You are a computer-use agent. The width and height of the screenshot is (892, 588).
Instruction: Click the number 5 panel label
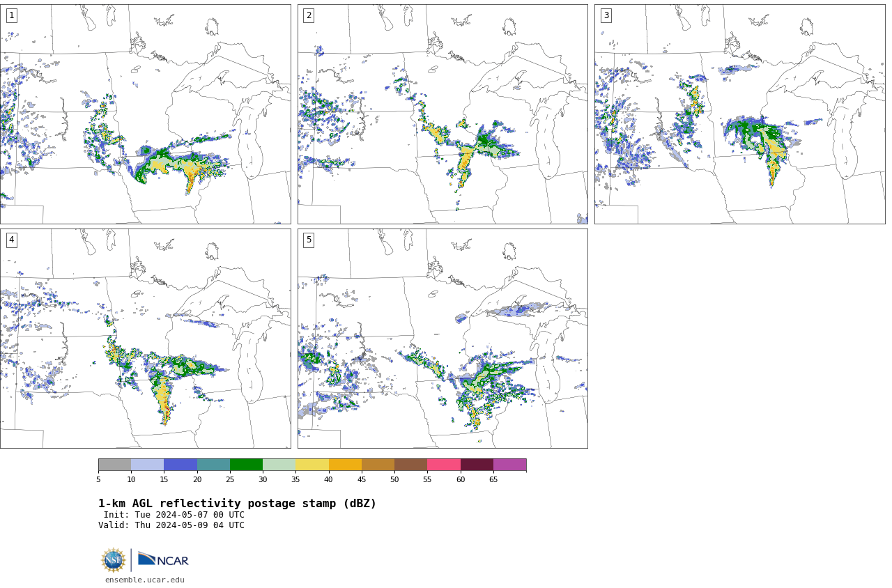tap(309, 240)
